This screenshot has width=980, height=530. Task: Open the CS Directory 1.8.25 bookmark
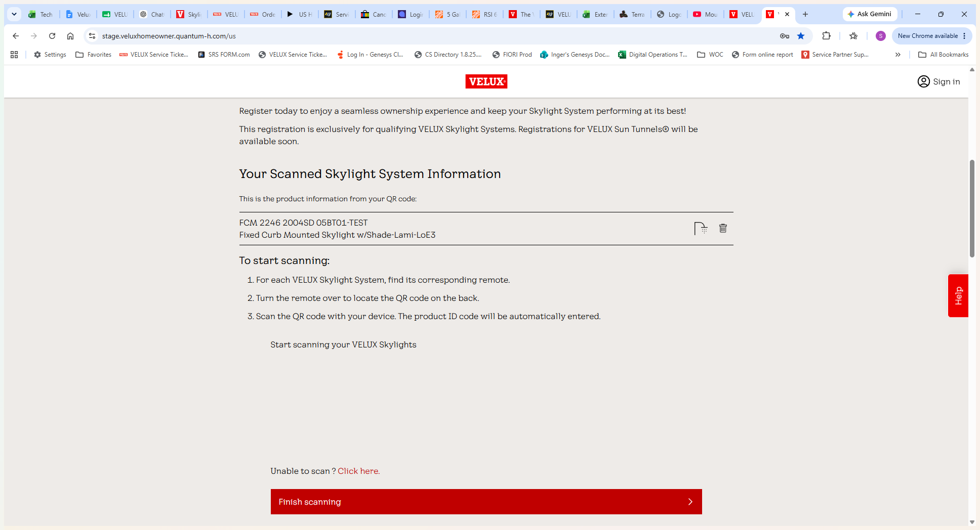pos(448,55)
